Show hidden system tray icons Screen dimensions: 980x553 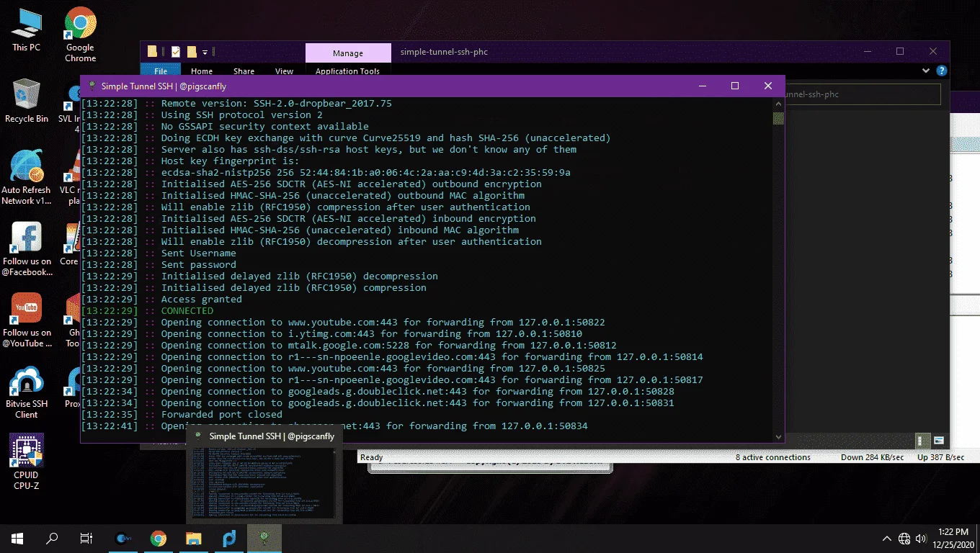pos(887,539)
